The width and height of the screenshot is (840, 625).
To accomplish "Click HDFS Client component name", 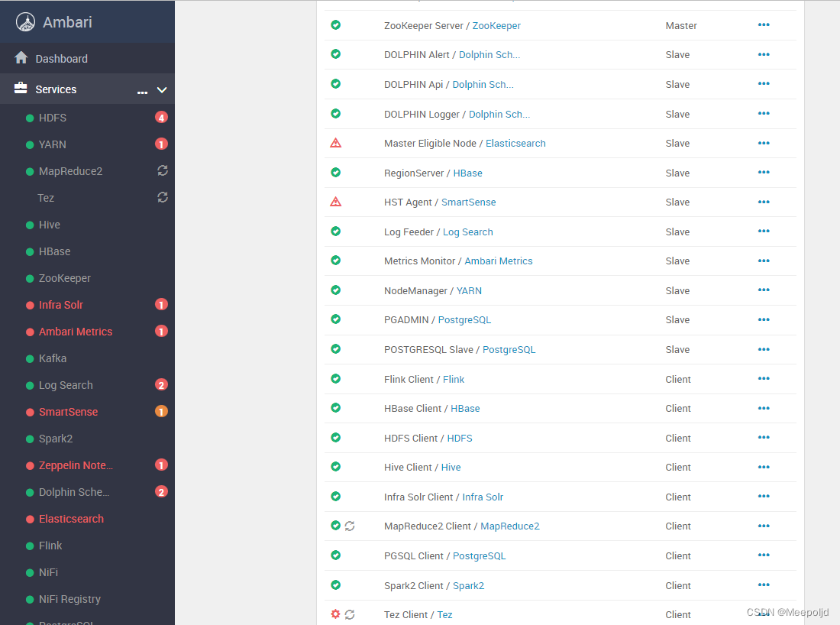I will 410,439.
